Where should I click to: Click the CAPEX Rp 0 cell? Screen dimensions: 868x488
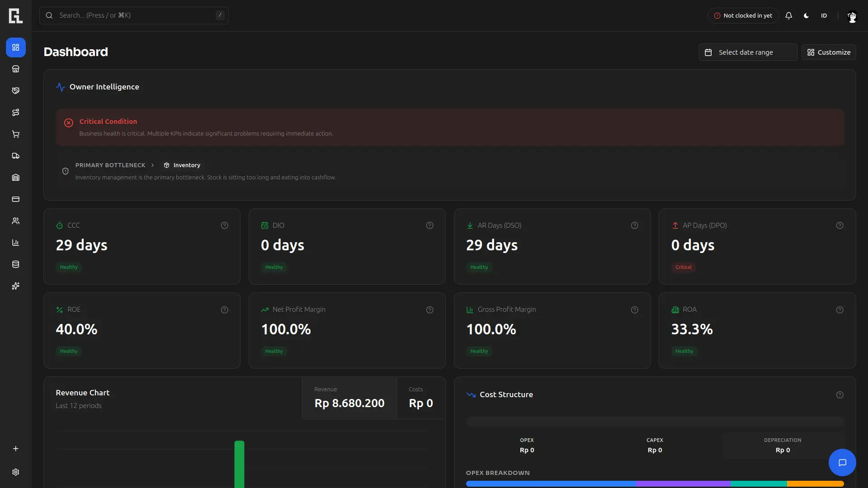coord(655,446)
